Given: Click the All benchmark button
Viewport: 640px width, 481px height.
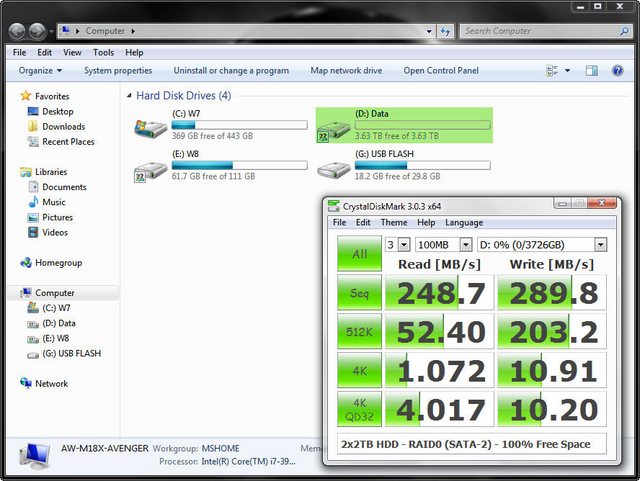Looking at the screenshot, I should (359, 254).
